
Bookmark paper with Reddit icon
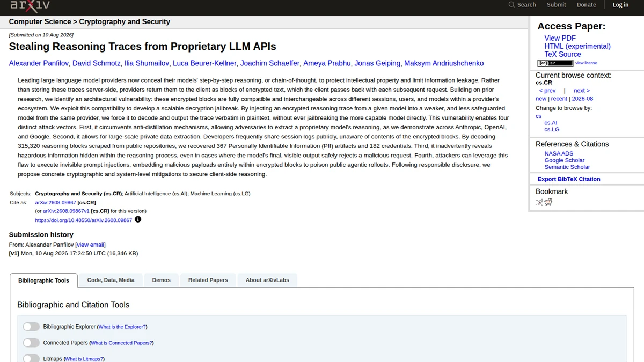[x=548, y=202]
